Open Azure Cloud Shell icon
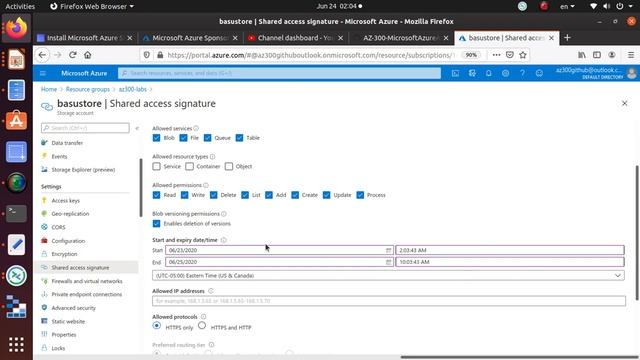This screenshot has width=640, height=360. [x=456, y=73]
